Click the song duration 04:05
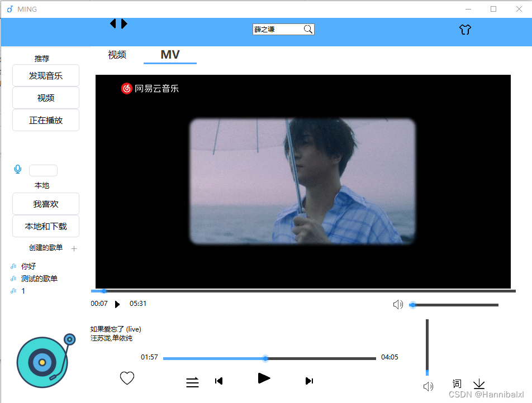This screenshot has width=532, height=403. click(x=389, y=357)
